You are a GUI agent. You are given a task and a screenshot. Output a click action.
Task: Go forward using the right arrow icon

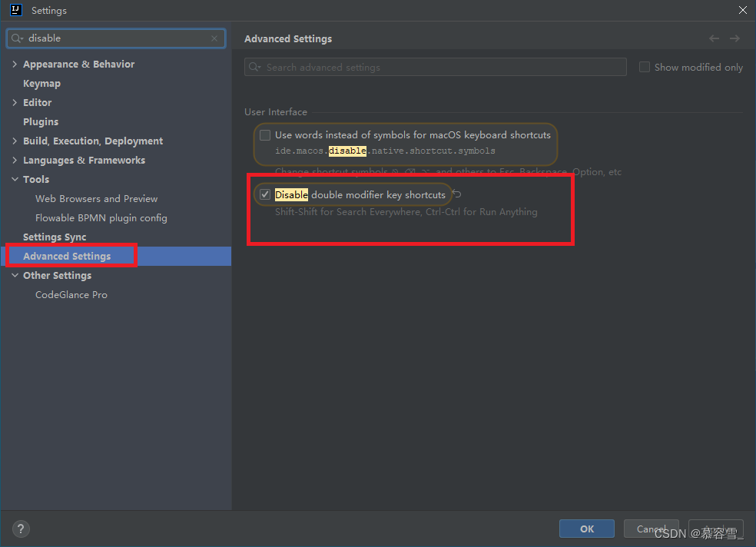click(734, 38)
